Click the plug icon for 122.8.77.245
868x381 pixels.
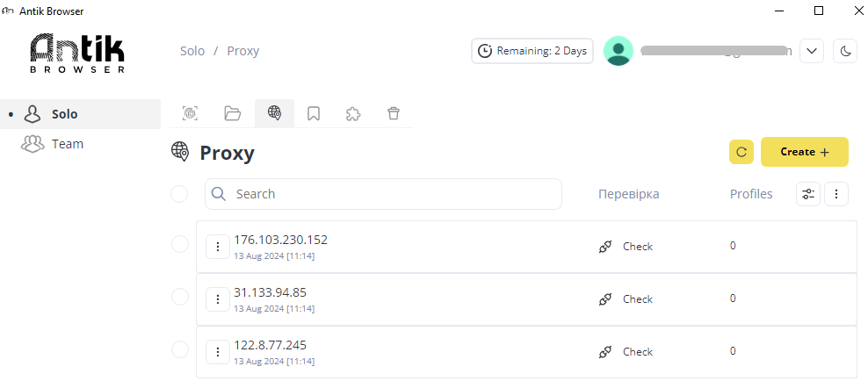coord(605,352)
